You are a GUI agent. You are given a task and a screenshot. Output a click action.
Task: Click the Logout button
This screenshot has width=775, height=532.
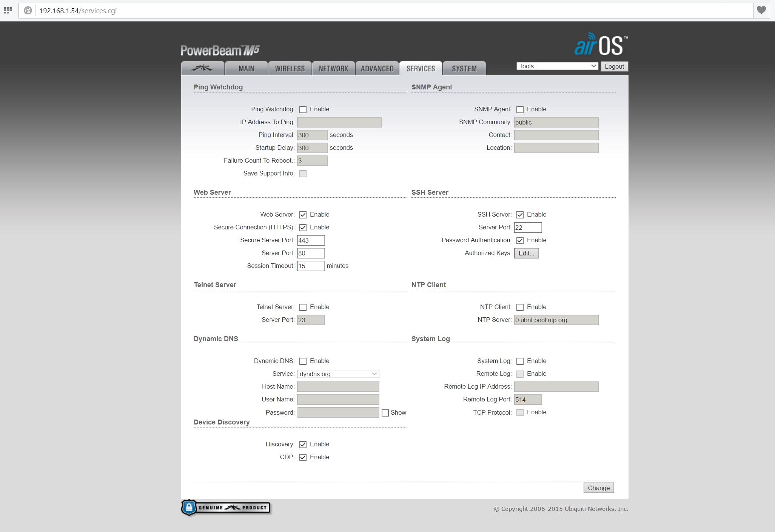[614, 66]
